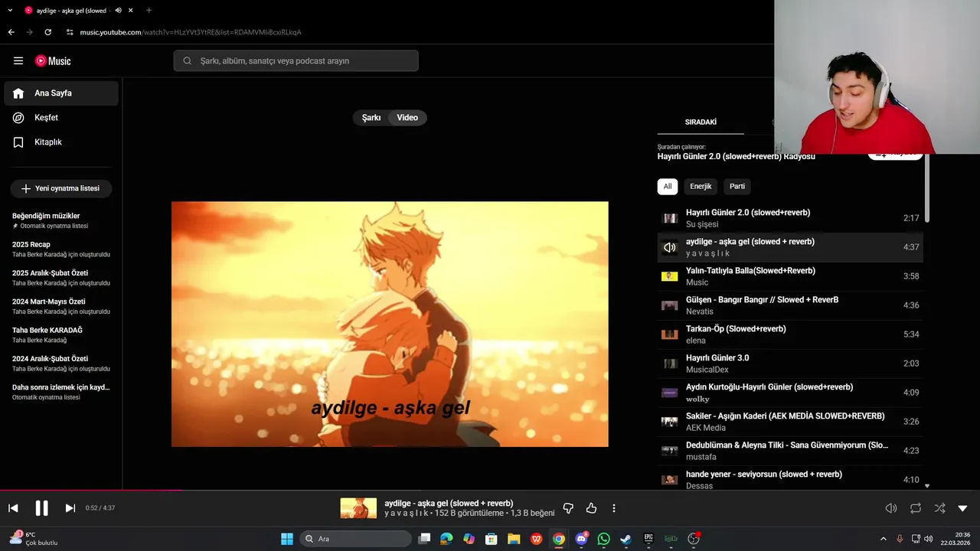The image size is (980, 551).
Task: Switch to Video mode
Action: 407,118
